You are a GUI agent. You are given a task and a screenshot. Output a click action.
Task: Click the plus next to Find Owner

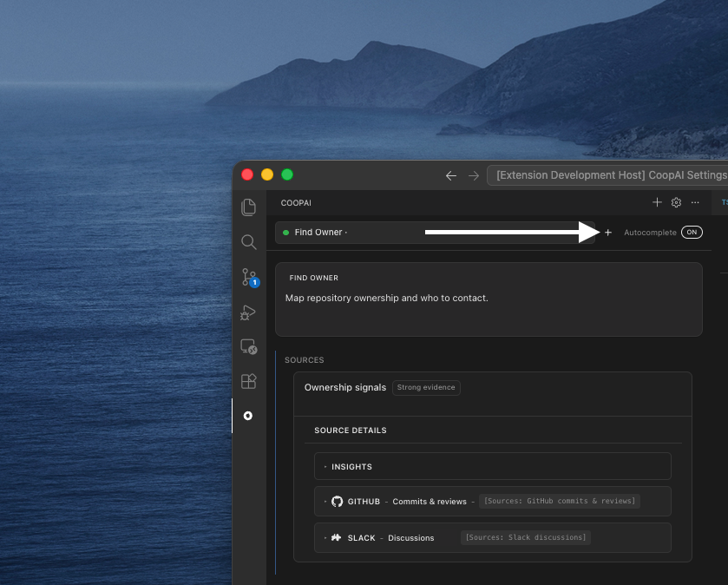coord(608,233)
